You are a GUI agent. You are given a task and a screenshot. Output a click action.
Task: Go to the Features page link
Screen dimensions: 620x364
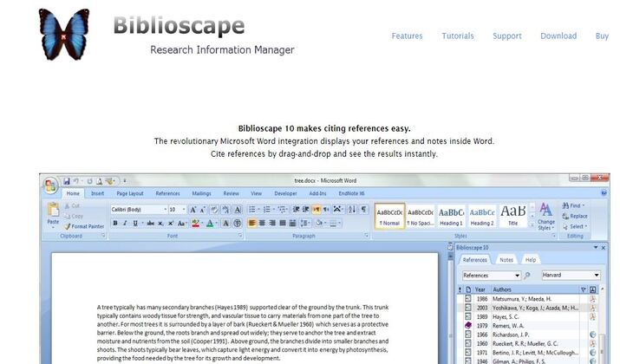[x=407, y=36]
